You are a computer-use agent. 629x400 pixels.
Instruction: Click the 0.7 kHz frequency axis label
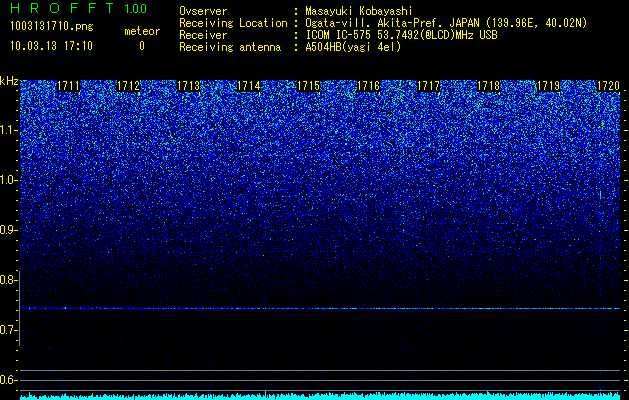coord(8,330)
